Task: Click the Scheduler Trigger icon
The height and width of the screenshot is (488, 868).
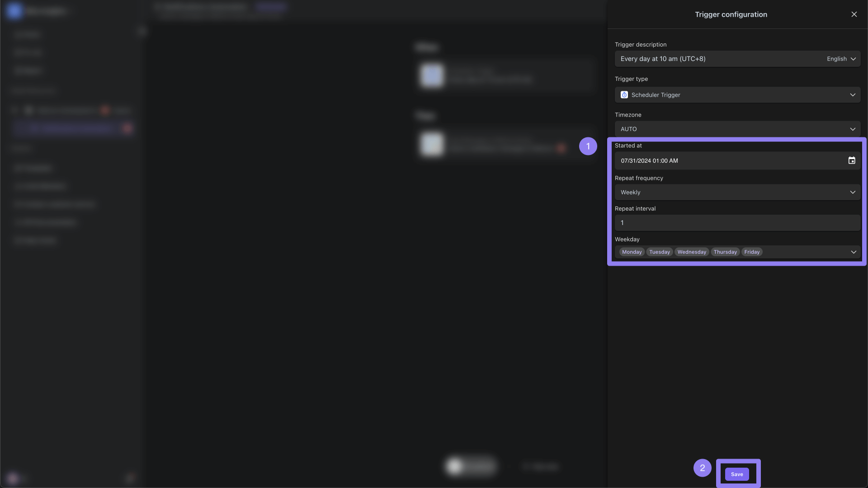Action: click(x=624, y=95)
